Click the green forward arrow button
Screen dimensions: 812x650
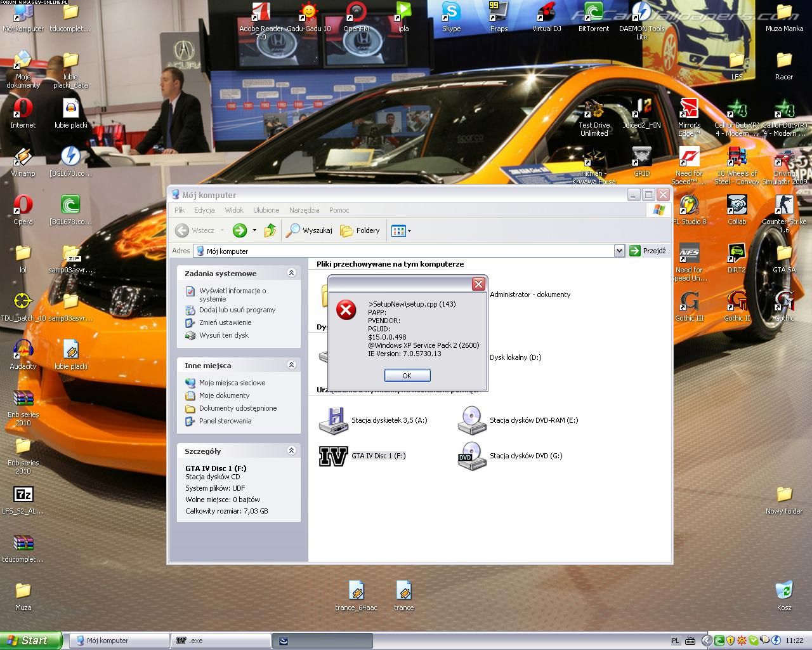click(x=239, y=230)
